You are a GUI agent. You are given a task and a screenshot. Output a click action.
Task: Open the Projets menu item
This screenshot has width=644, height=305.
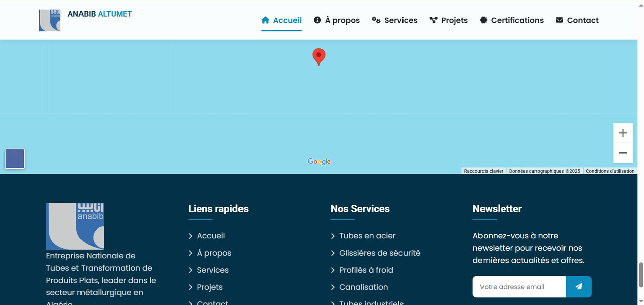[448, 20]
